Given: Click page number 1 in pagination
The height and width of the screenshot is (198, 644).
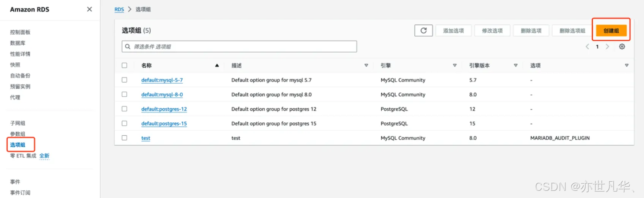Looking at the screenshot, I should tap(597, 46).
